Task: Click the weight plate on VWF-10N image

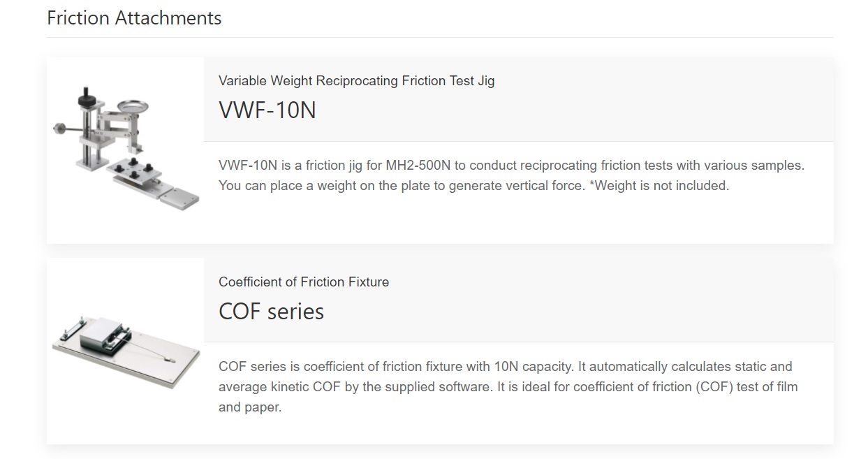Action: coord(133,107)
